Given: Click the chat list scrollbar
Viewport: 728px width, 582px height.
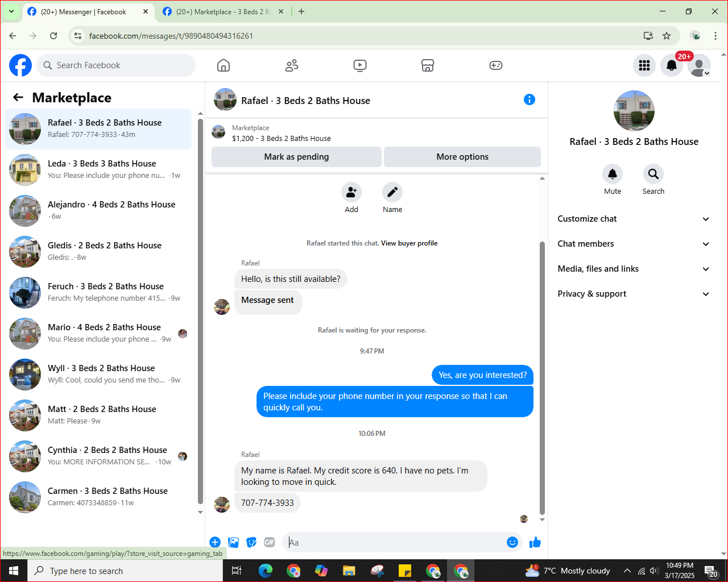Looking at the screenshot, I should pyautogui.click(x=200, y=311).
